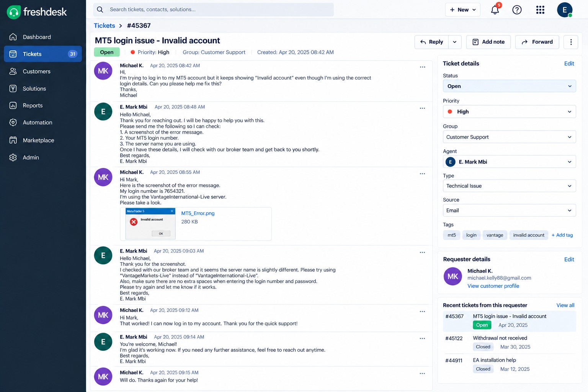Click the 31 tickets count badge

(73, 54)
